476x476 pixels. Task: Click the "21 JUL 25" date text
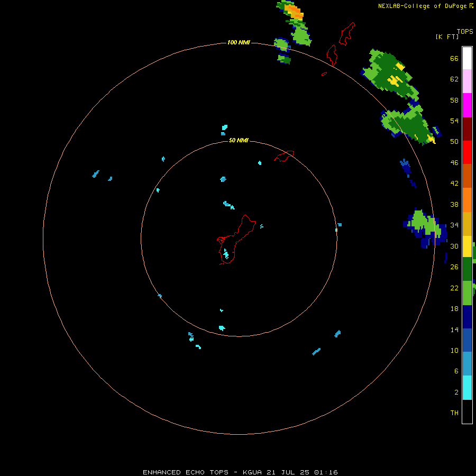click(288, 472)
